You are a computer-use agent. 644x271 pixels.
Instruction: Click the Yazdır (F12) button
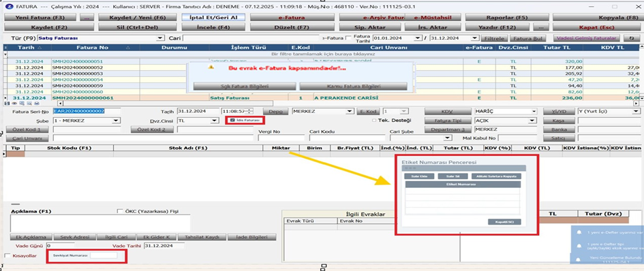coord(497,27)
